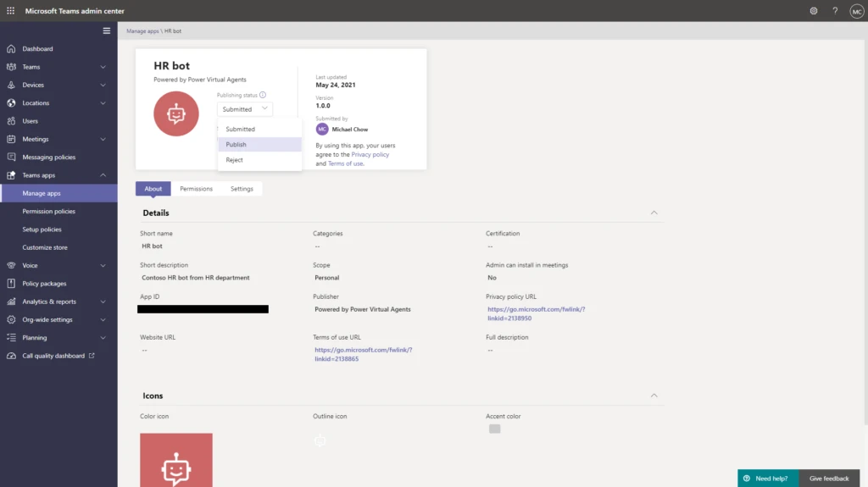Open the Publishing status Submitted dropdown
The image size is (868, 487).
tap(245, 109)
